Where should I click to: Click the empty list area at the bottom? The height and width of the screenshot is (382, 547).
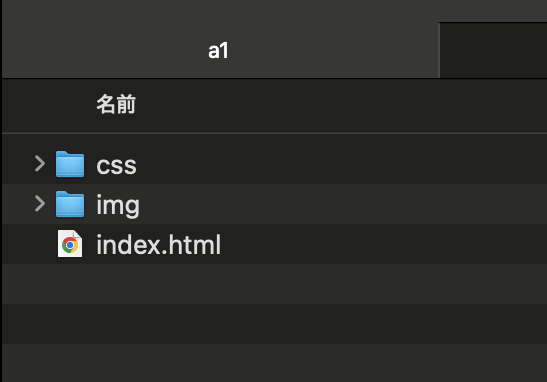[x=275, y=363]
